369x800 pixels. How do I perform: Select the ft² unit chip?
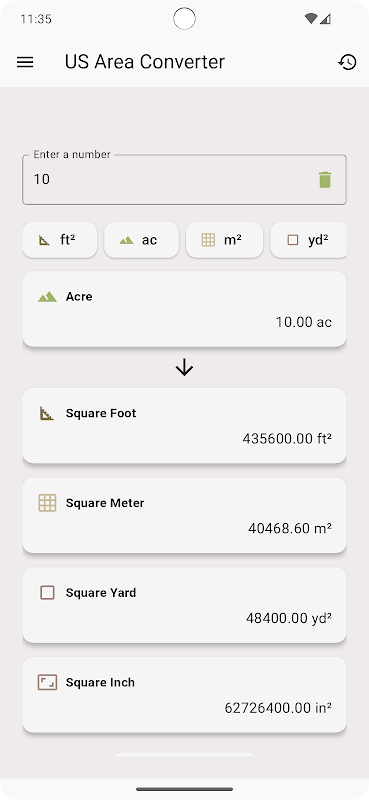click(60, 240)
